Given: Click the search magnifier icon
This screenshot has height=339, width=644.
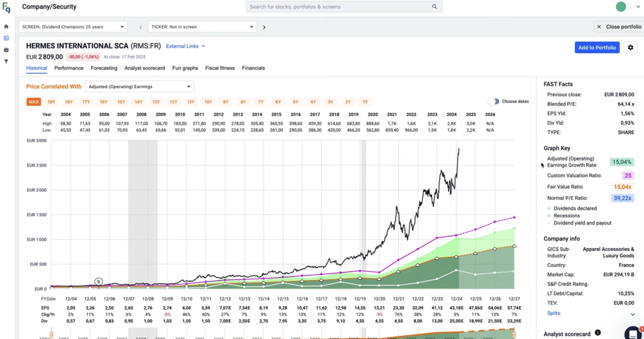Looking at the screenshot, I should click(434, 7).
